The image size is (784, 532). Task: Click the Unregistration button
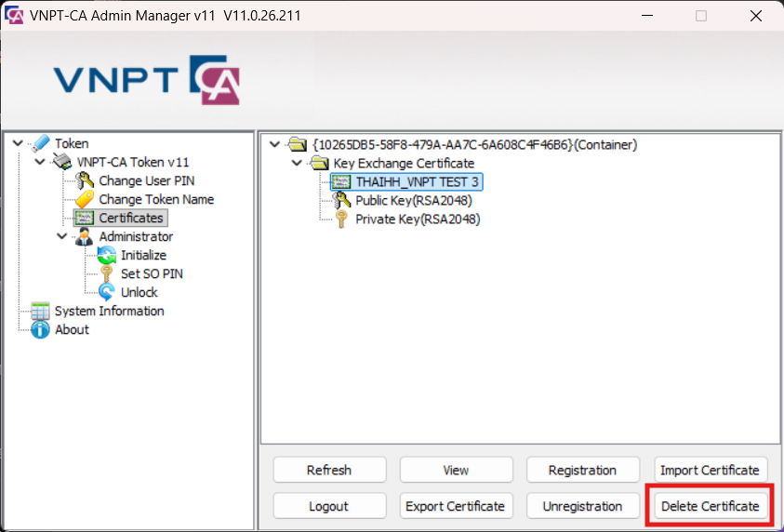(583, 506)
